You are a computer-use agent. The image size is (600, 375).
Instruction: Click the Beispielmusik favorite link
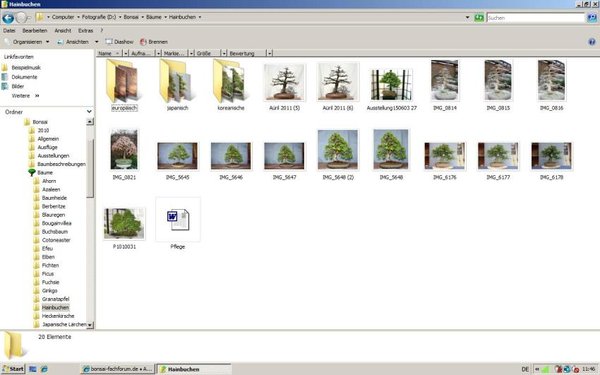tap(26, 67)
